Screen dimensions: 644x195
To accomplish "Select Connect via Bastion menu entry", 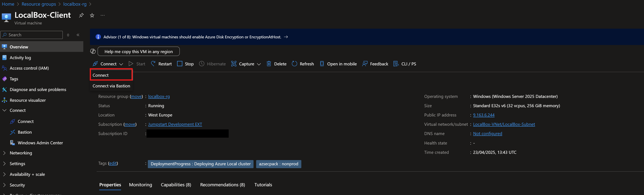I will [111, 86].
